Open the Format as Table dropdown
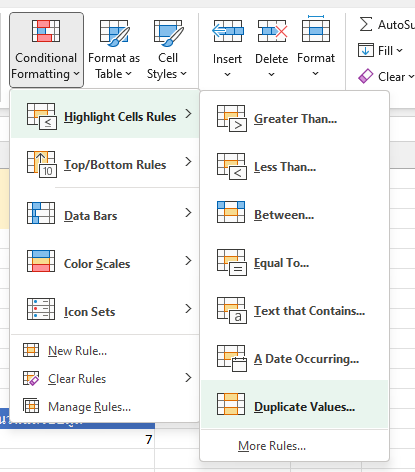The width and height of the screenshot is (415, 472). [x=114, y=50]
